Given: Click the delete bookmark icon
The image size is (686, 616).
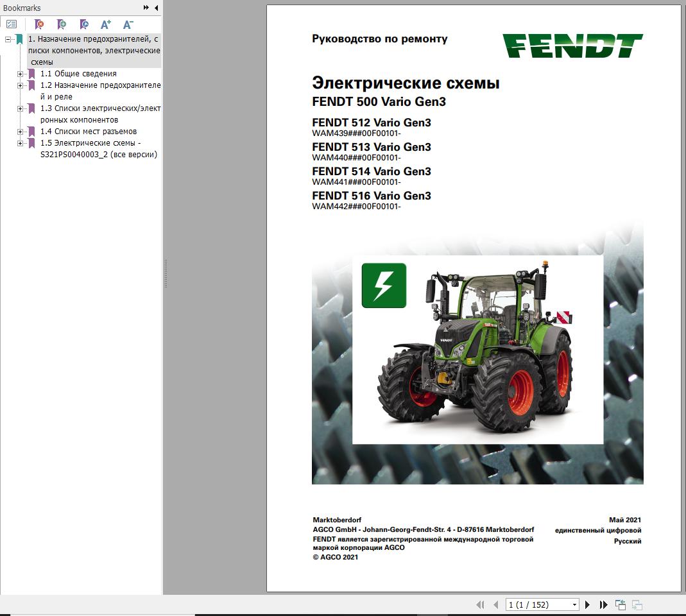Looking at the screenshot, I should [x=39, y=24].
